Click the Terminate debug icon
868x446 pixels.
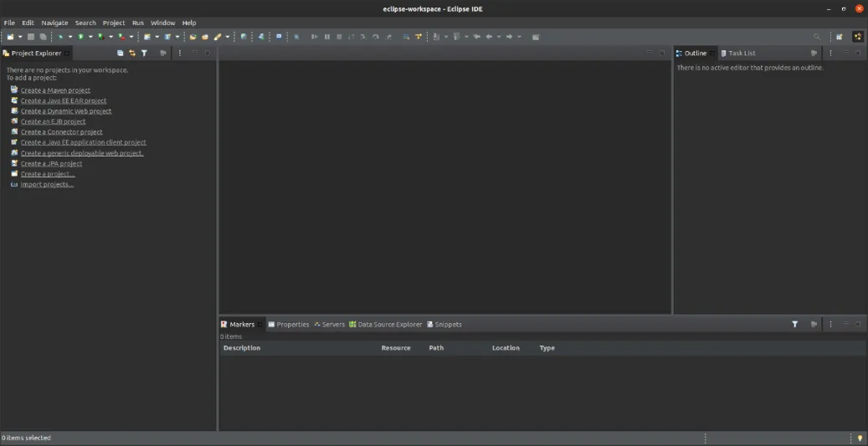pos(339,37)
